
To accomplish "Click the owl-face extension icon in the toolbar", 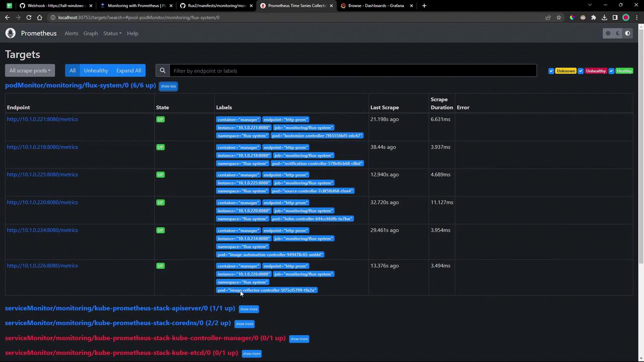I will click(x=583, y=18).
